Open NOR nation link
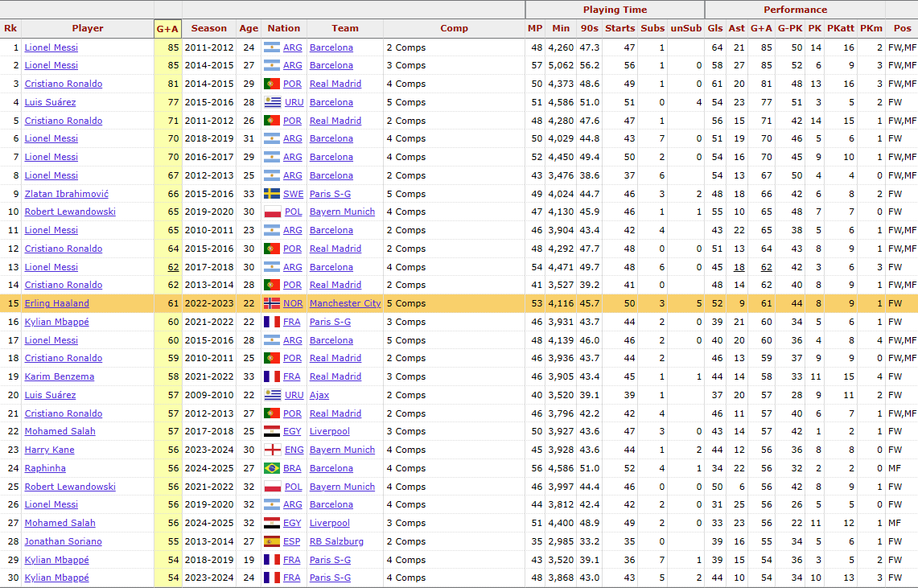Screen dimensions: 918x588 tap(294, 303)
